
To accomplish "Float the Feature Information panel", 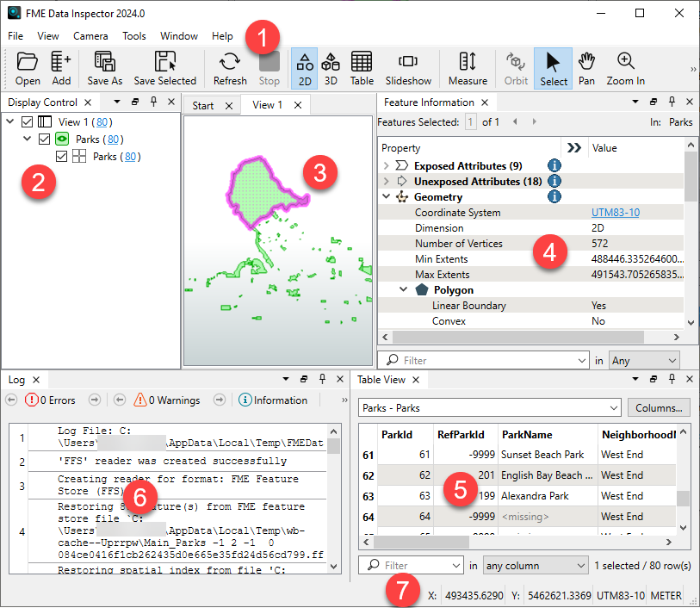I will (x=654, y=102).
